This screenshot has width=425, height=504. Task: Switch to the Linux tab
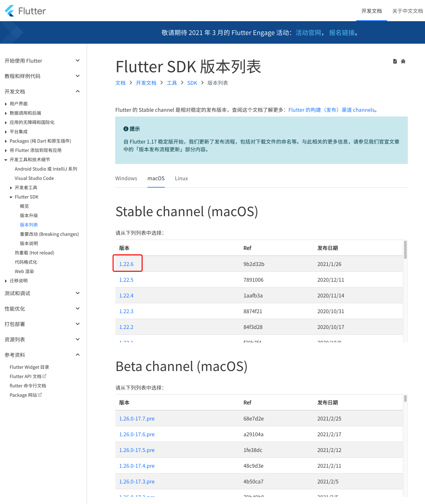[182, 178]
